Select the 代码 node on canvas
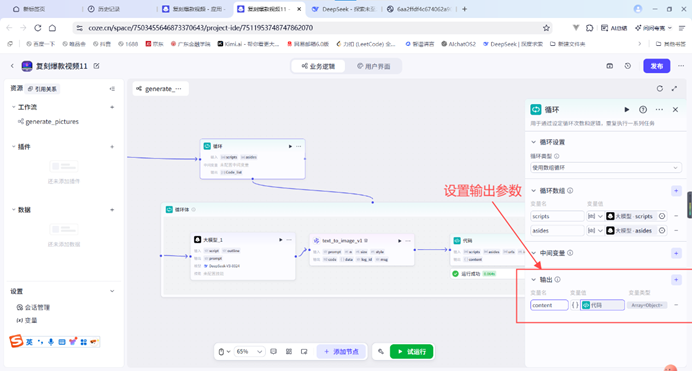This screenshot has height=371, width=692. 488,251
